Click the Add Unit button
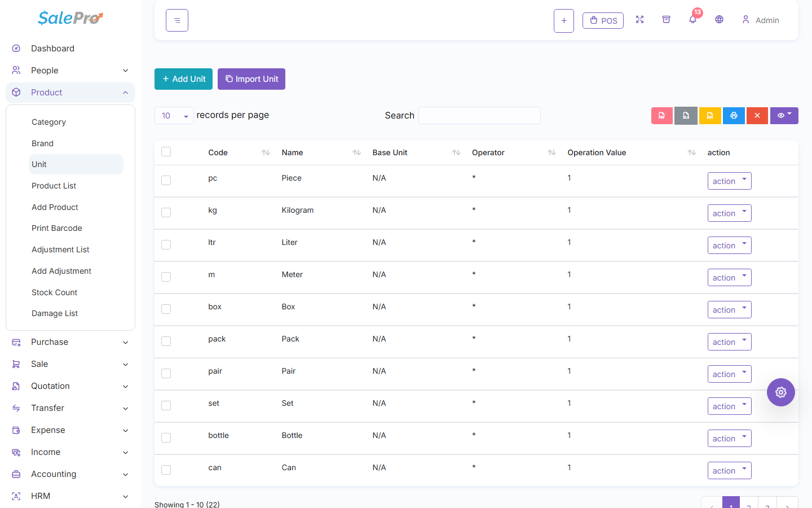Image resolution: width=812 pixels, height=508 pixels. (183, 79)
